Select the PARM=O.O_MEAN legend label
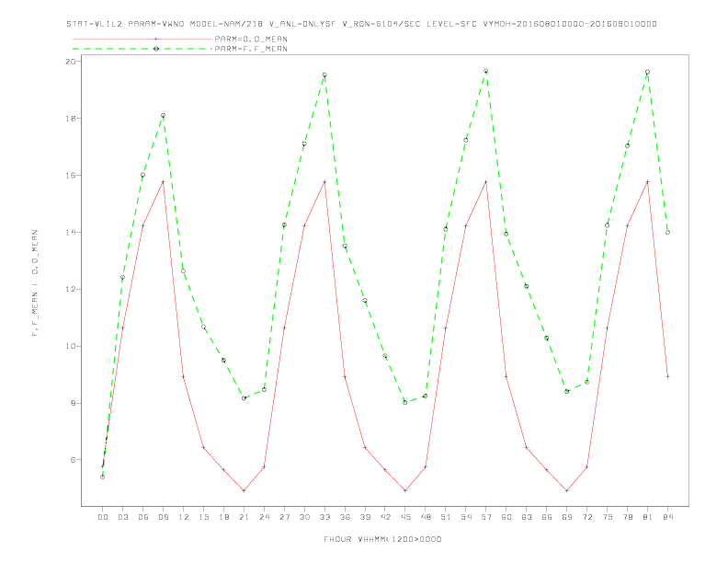The image size is (728, 563). tap(251, 39)
